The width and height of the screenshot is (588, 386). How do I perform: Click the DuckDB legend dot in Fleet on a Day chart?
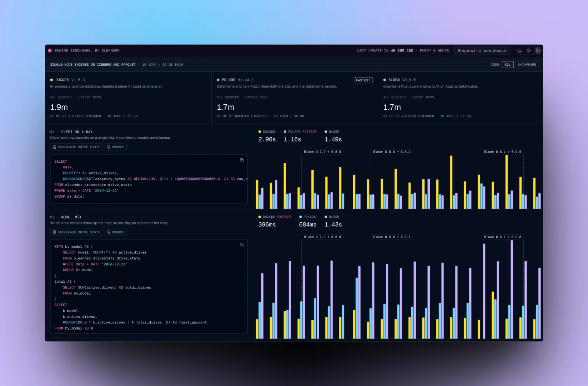click(260, 132)
